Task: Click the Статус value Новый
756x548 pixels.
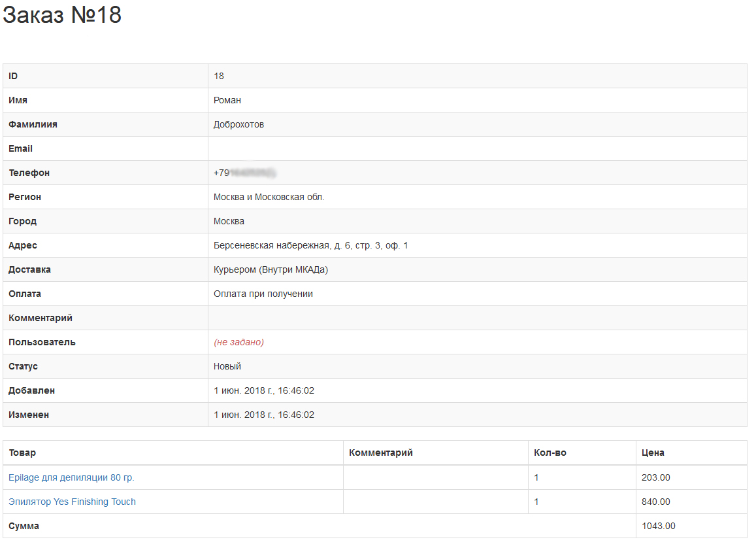Action: 227,366
